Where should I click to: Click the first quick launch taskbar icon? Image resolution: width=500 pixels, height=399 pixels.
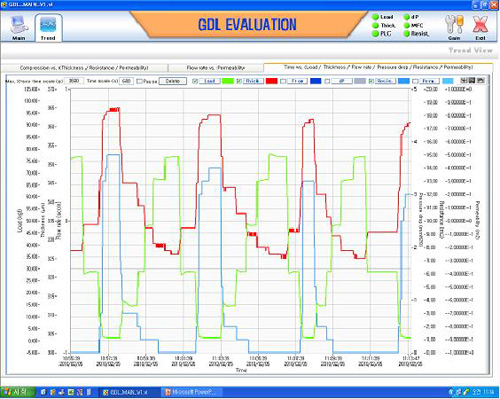tap(43, 392)
